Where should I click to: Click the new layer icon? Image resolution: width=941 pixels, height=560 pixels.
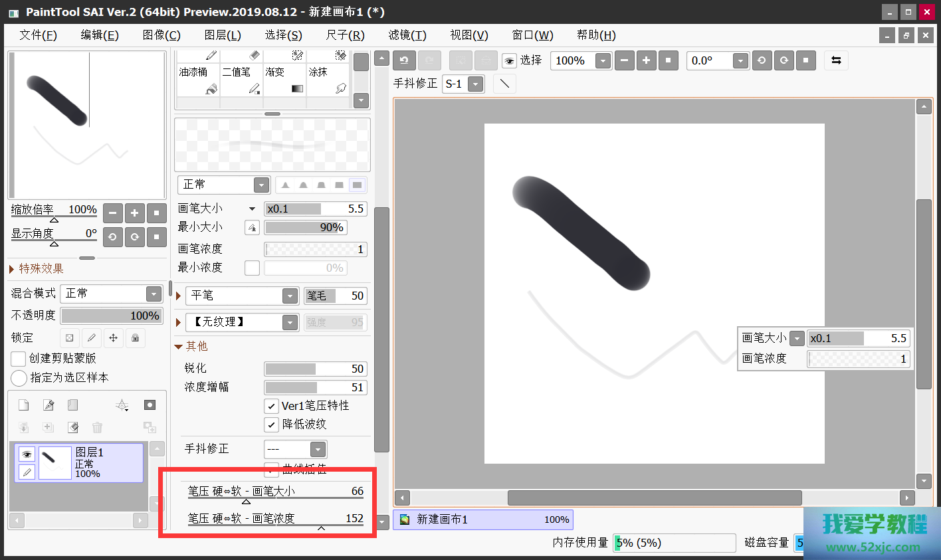tap(23, 405)
